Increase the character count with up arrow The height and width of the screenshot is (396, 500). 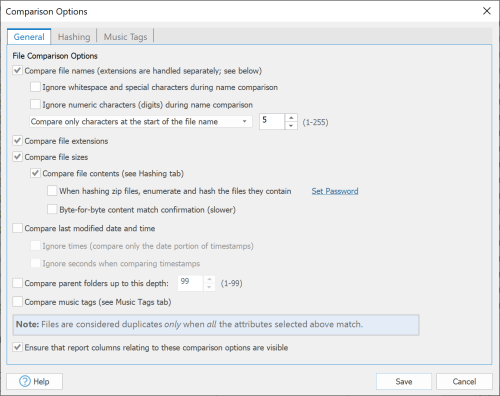pyautogui.click(x=291, y=118)
